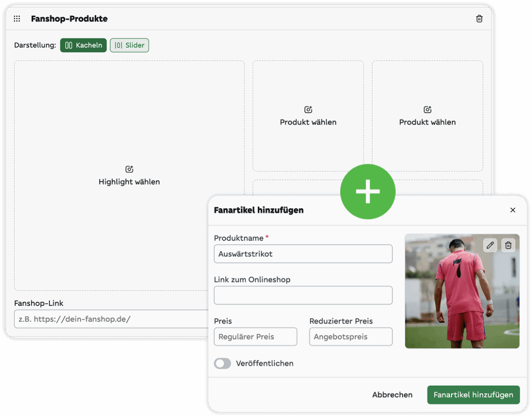532x417 pixels.
Task: Toggle the Veröffentlichen switch
Action: pos(222,364)
